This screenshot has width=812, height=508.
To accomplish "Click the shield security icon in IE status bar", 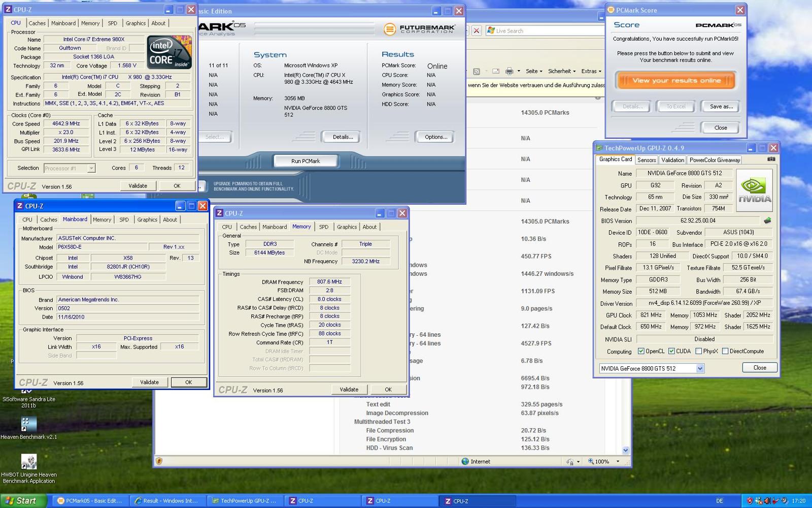I will click(159, 461).
